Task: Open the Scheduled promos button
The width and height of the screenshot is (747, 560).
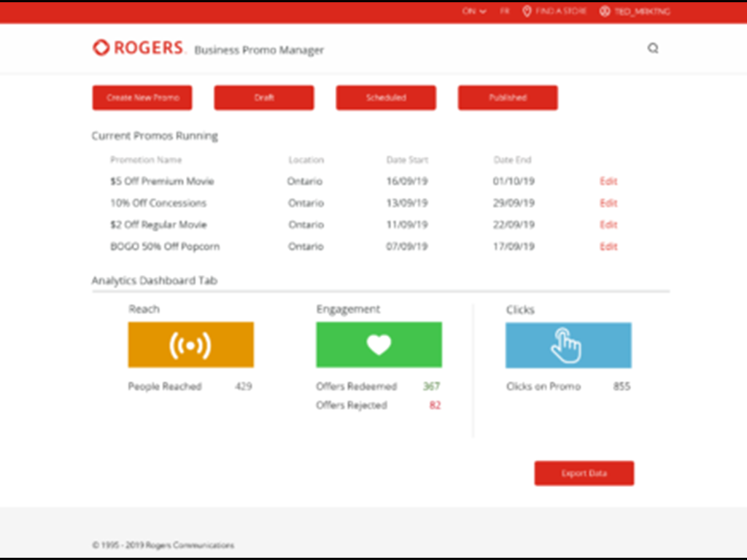Action: pos(386,98)
